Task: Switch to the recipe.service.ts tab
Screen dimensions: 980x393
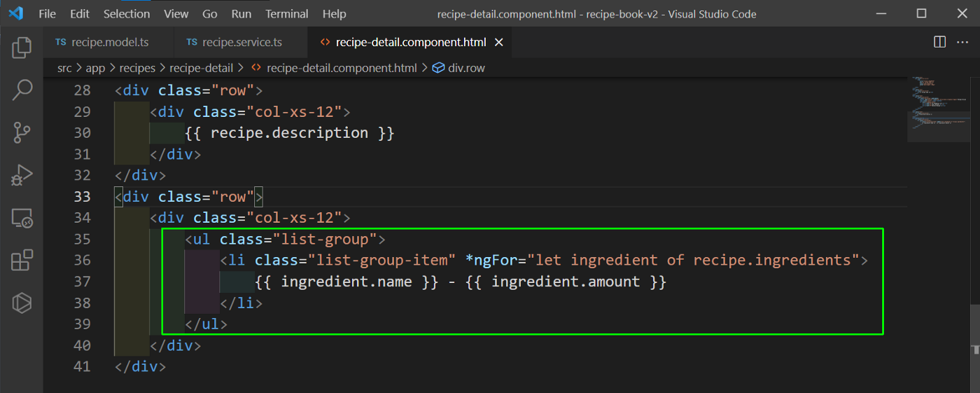Action: click(x=240, y=42)
